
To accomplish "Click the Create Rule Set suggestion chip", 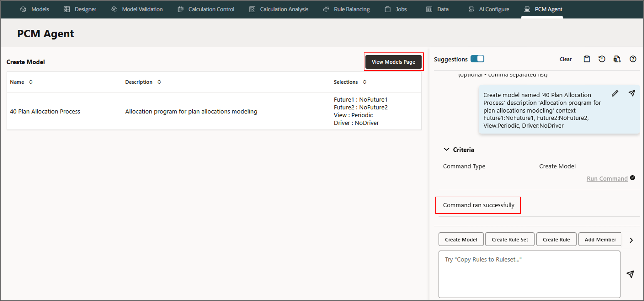I will click(510, 240).
